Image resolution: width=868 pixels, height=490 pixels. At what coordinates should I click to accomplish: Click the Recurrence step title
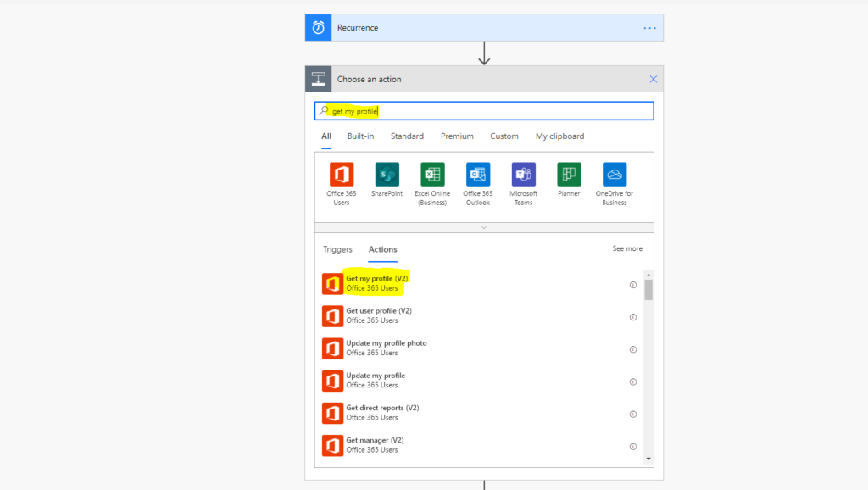click(358, 28)
